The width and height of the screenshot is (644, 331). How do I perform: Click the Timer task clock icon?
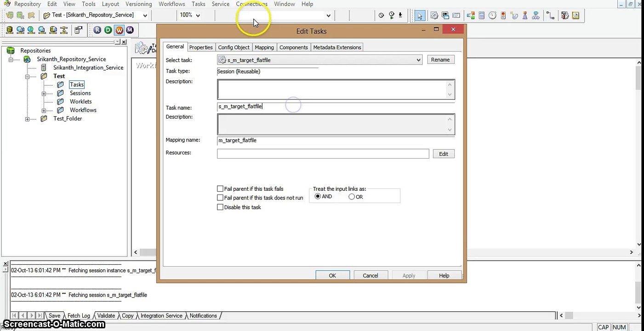point(492,16)
